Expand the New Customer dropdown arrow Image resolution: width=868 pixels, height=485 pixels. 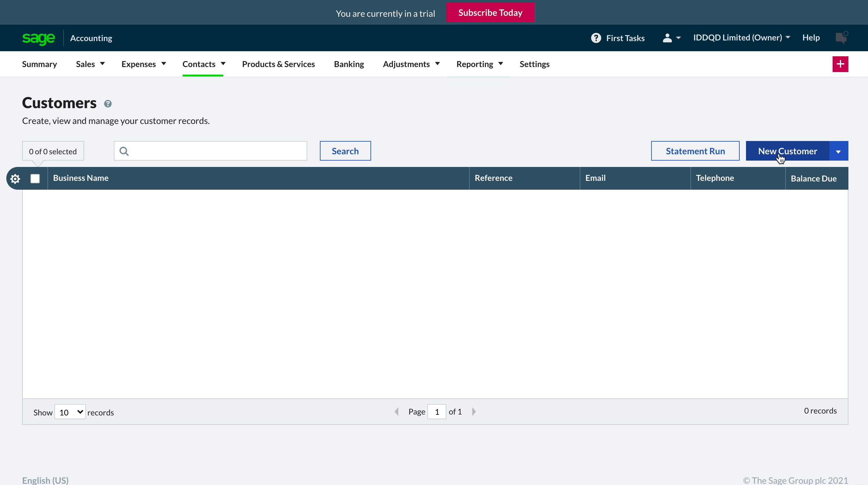(839, 151)
